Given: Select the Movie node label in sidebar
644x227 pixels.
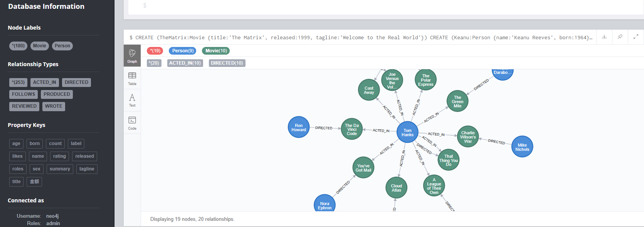Looking at the screenshot, I should pos(39,46).
